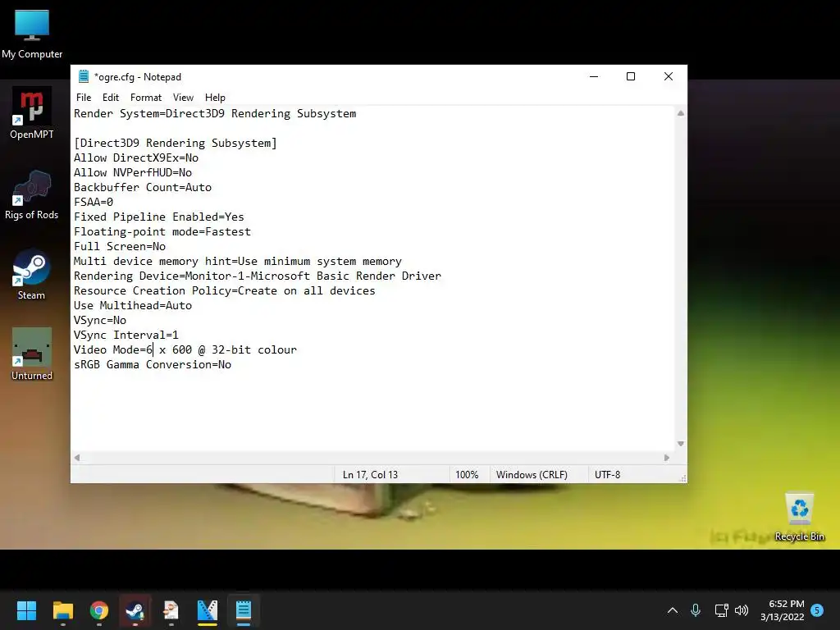Screen dimensions: 840x630
Task: Select the Steam desktop shortcut
Action: tap(32, 274)
